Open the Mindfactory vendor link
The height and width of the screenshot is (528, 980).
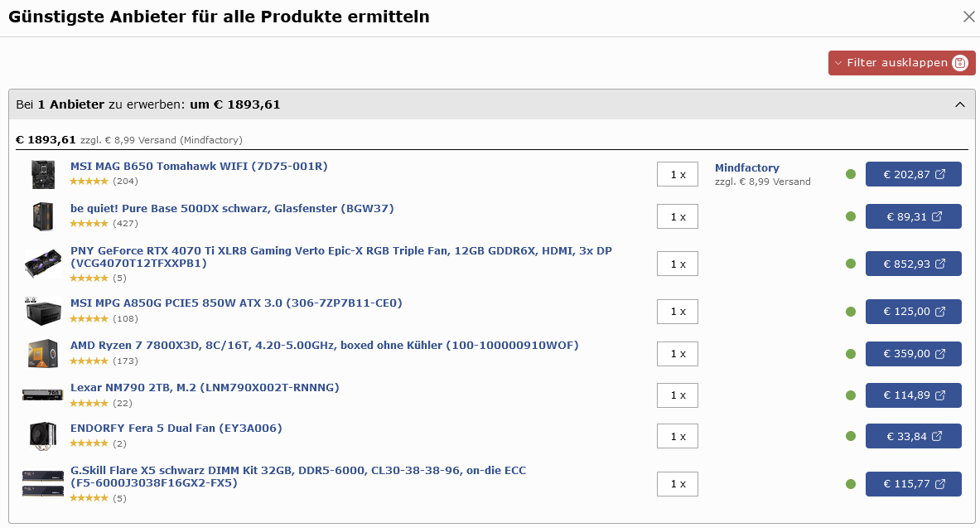tap(747, 167)
